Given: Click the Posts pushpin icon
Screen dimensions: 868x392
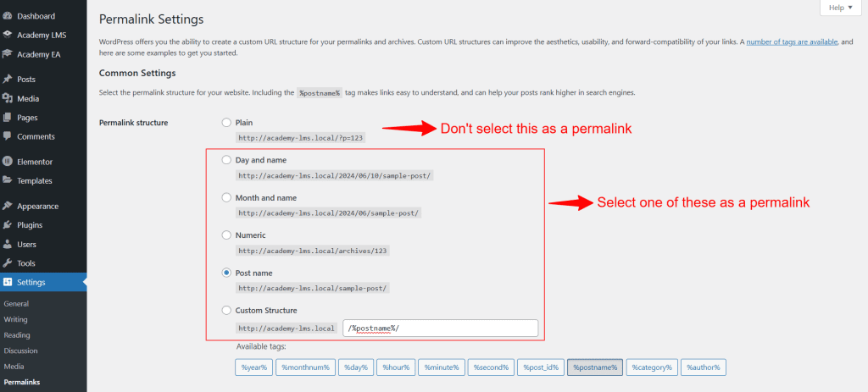Looking at the screenshot, I should coord(7,80).
